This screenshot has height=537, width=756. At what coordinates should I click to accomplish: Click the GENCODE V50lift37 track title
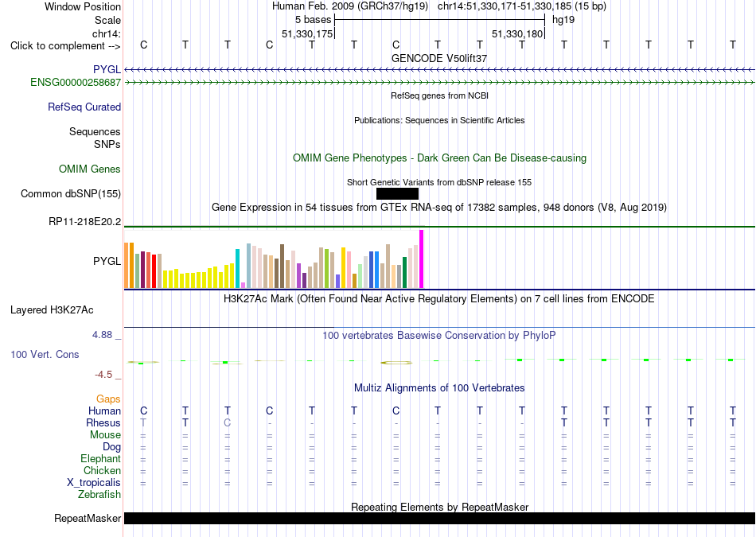(439, 58)
